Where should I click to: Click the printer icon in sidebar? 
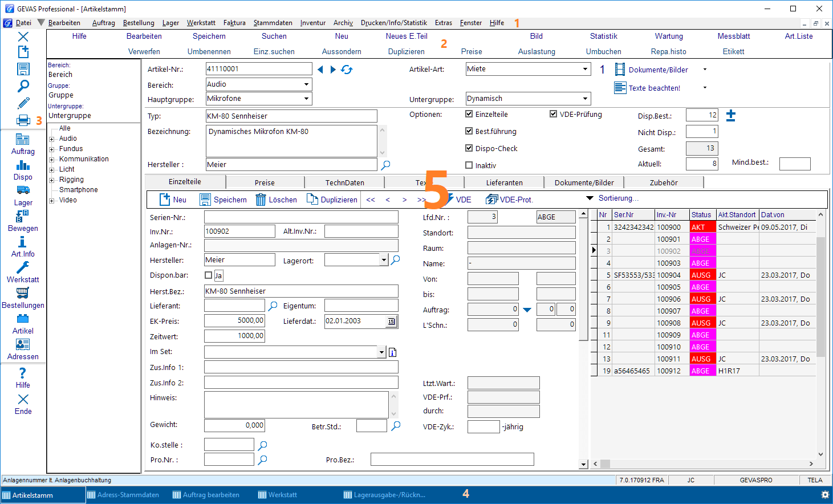point(23,120)
